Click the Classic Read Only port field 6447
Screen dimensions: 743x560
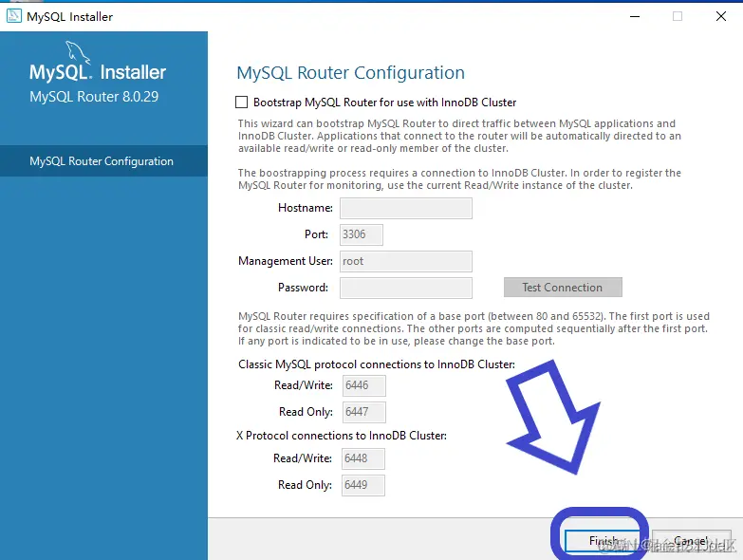(x=364, y=412)
